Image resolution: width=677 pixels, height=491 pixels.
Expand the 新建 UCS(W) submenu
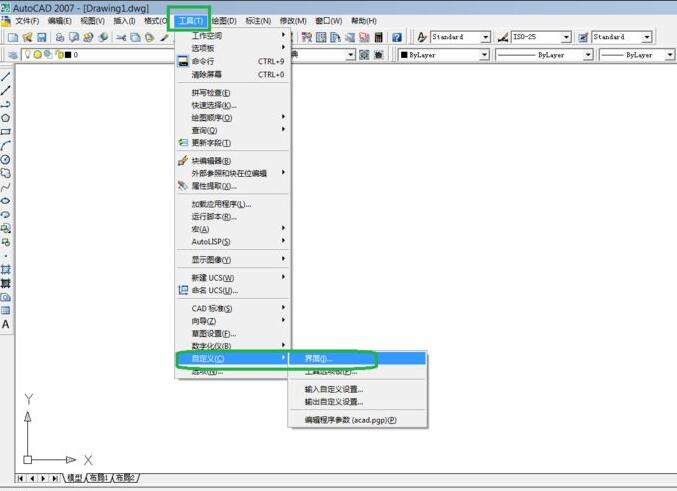tap(232, 278)
